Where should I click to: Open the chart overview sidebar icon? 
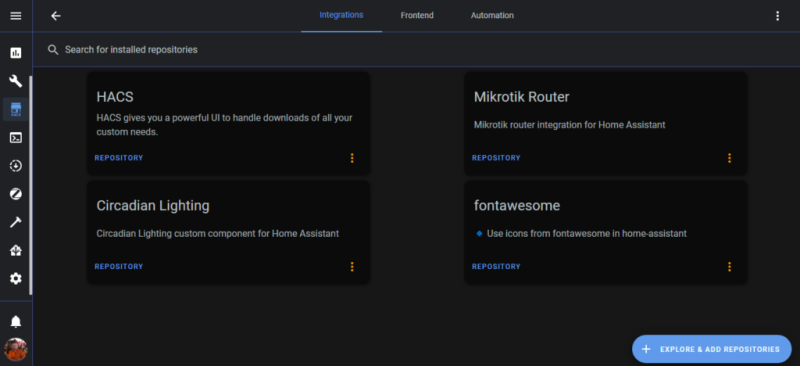coord(16,53)
